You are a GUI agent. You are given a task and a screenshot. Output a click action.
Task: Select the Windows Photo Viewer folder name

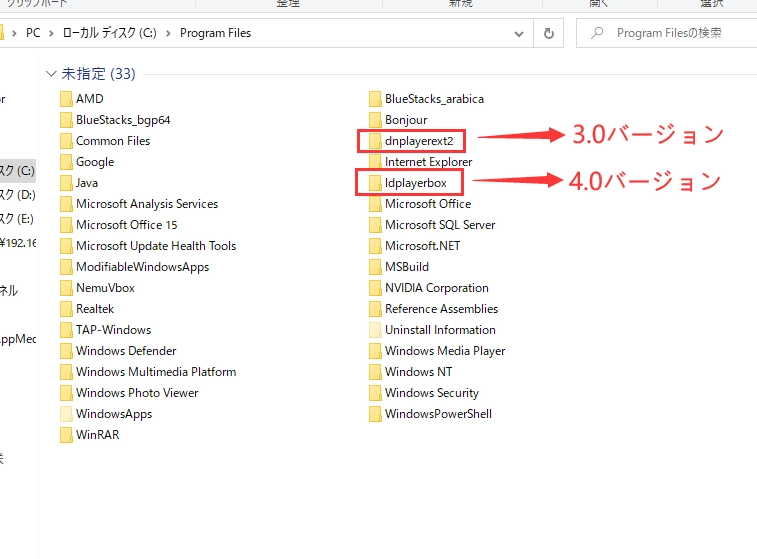click(x=137, y=393)
